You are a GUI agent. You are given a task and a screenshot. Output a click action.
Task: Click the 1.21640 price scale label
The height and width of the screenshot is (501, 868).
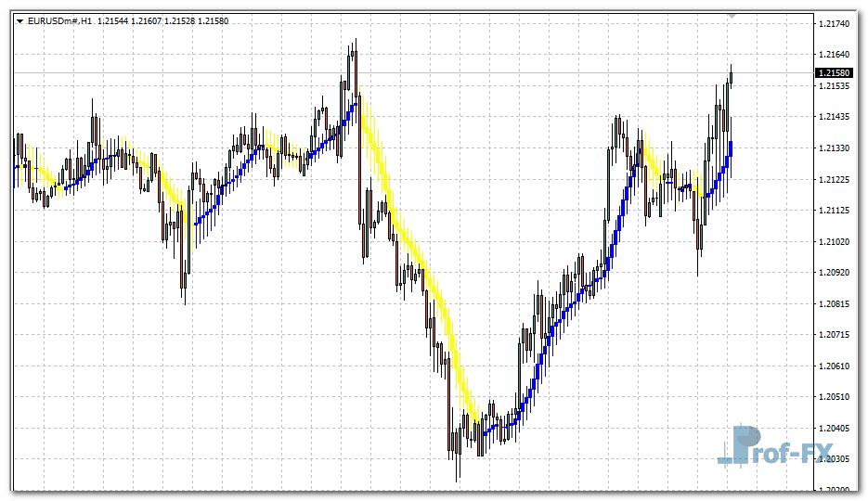[834, 55]
